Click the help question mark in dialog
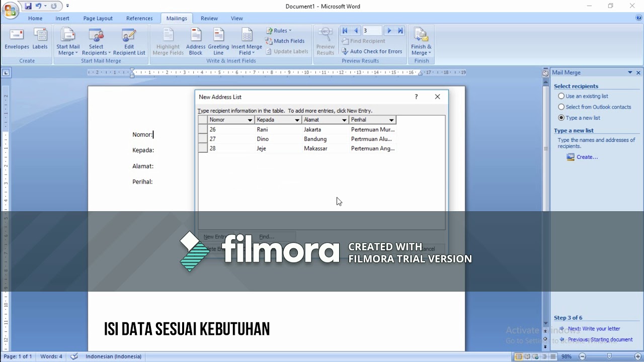This screenshot has height=362, width=644. 416,97
